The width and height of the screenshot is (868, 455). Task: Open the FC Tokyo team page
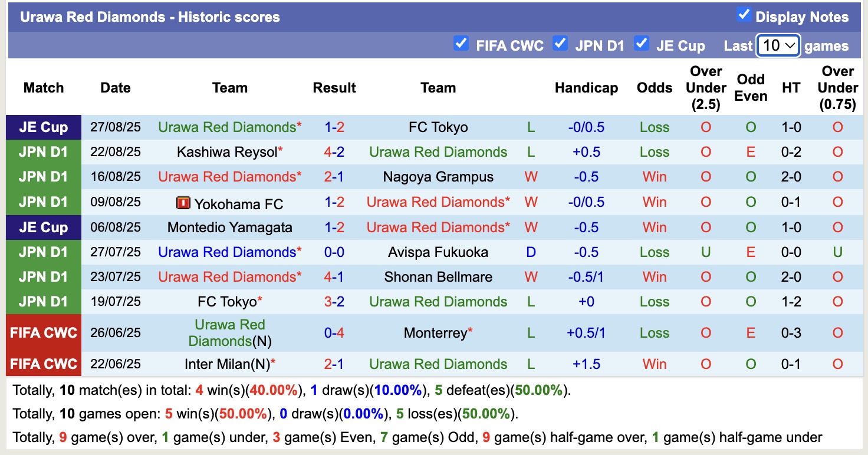[438, 127]
